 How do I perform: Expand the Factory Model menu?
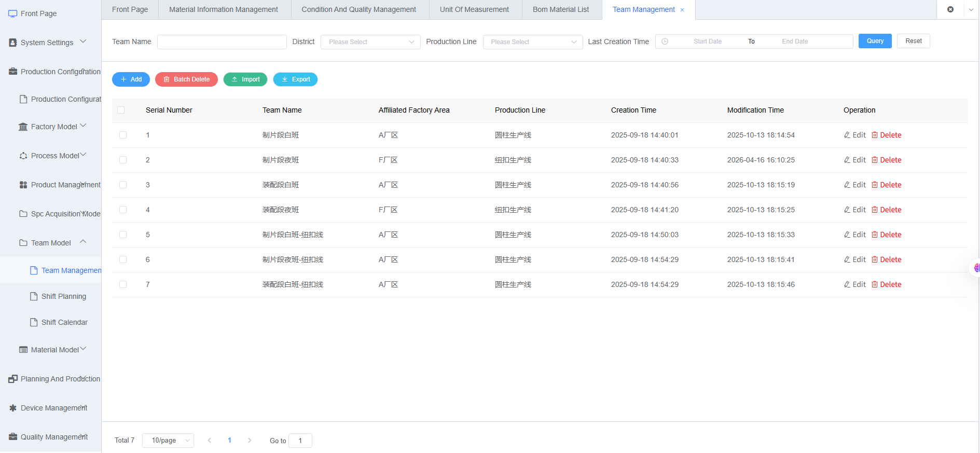tap(83, 126)
